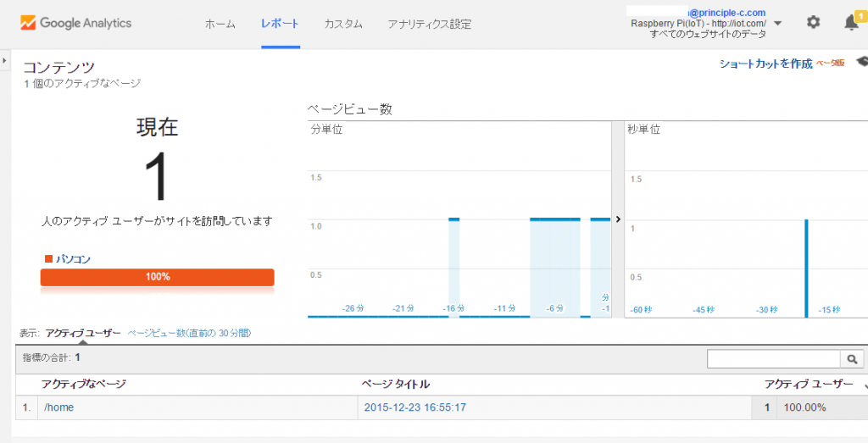868x443 pixels.
Task: Click the table search magnifier button
Action: (851, 359)
